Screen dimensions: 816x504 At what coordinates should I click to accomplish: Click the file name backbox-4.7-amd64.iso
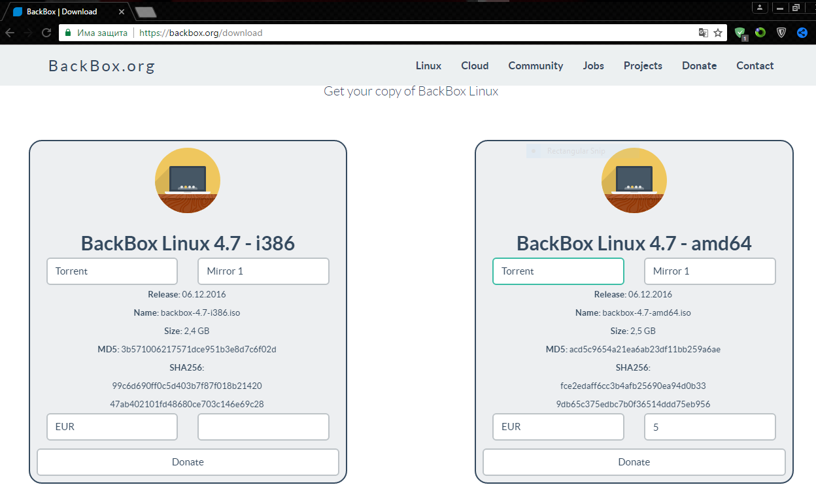coord(647,313)
